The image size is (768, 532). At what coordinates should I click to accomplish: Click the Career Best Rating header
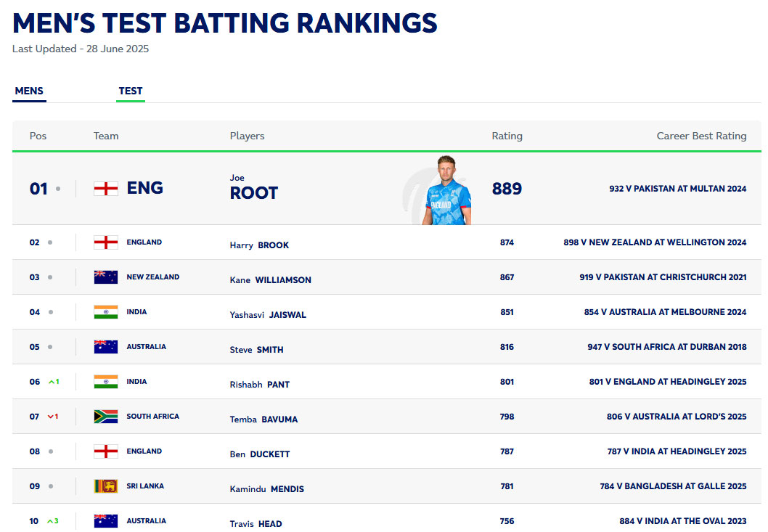click(x=701, y=136)
